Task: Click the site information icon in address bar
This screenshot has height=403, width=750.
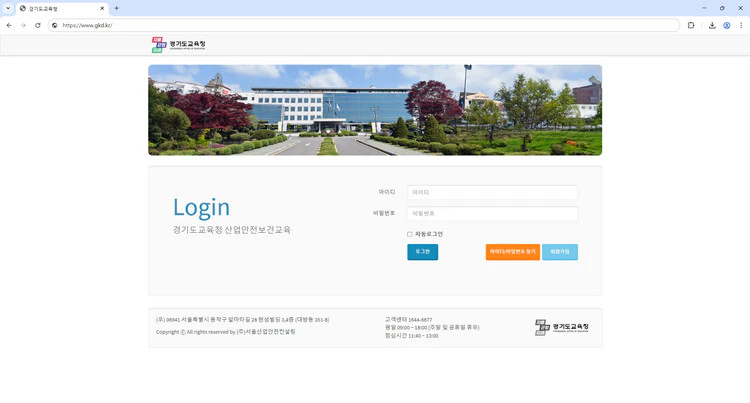Action: tap(55, 25)
